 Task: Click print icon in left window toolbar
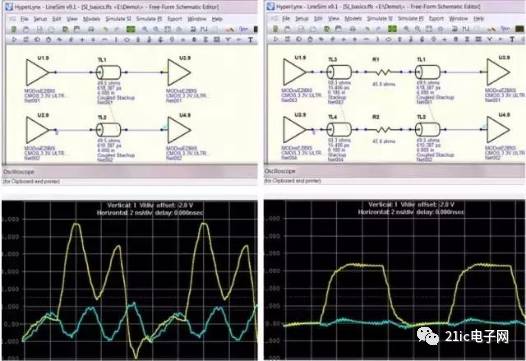point(91,30)
